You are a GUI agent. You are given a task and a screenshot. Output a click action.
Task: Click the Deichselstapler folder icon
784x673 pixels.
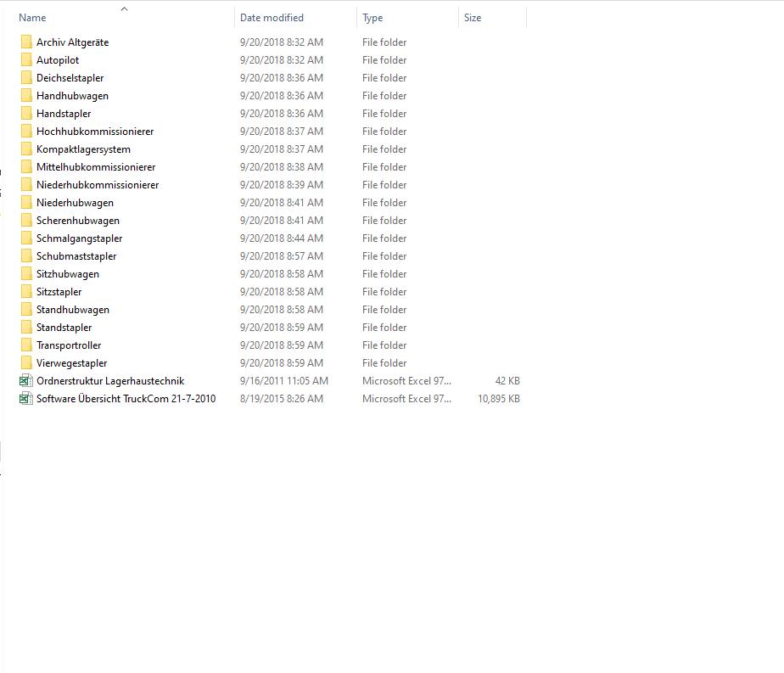pyautogui.click(x=26, y=77)
